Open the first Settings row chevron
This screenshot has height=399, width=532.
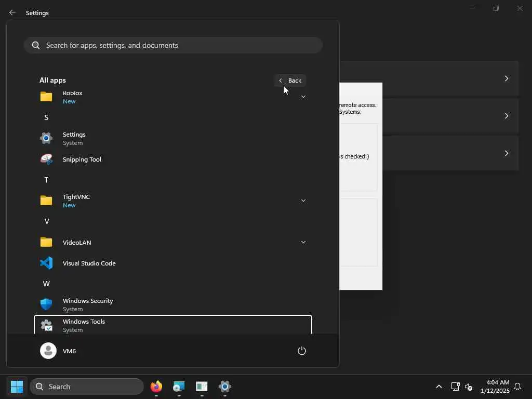(x=506, y=78)
